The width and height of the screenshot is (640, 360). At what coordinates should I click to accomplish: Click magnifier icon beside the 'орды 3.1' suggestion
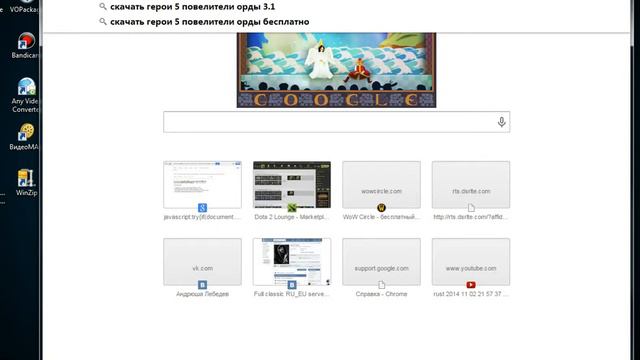click(103, 7)
